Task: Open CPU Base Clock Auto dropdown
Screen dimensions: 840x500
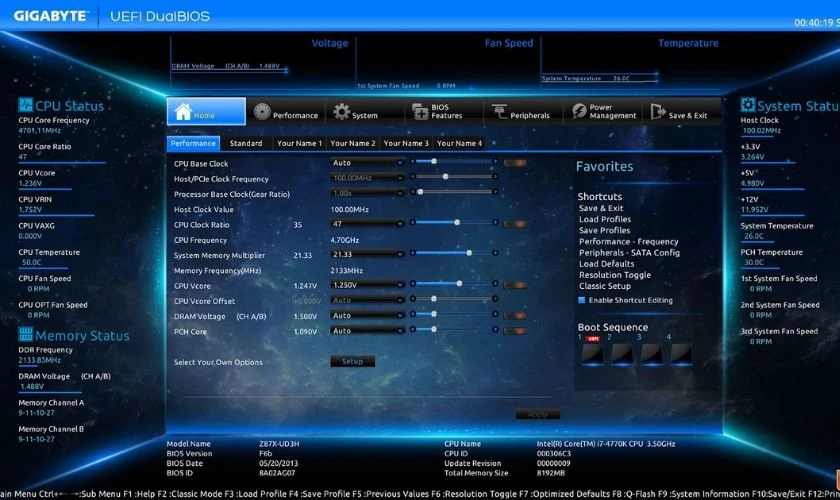Action: [367, 163]
